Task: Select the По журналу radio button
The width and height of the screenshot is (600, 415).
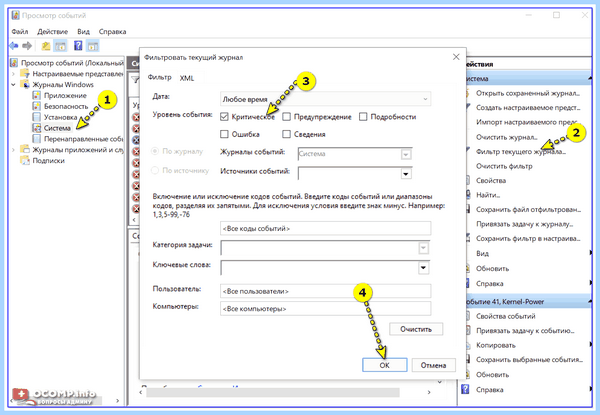Action: [x=155, y=151]
